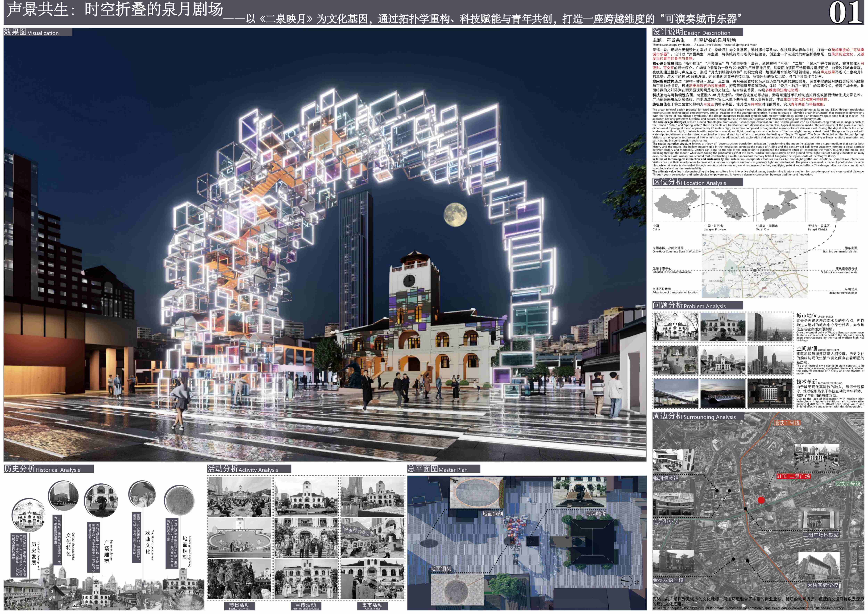Select the Jiangsu Province map thumbnail

click(x=729, y=205)
